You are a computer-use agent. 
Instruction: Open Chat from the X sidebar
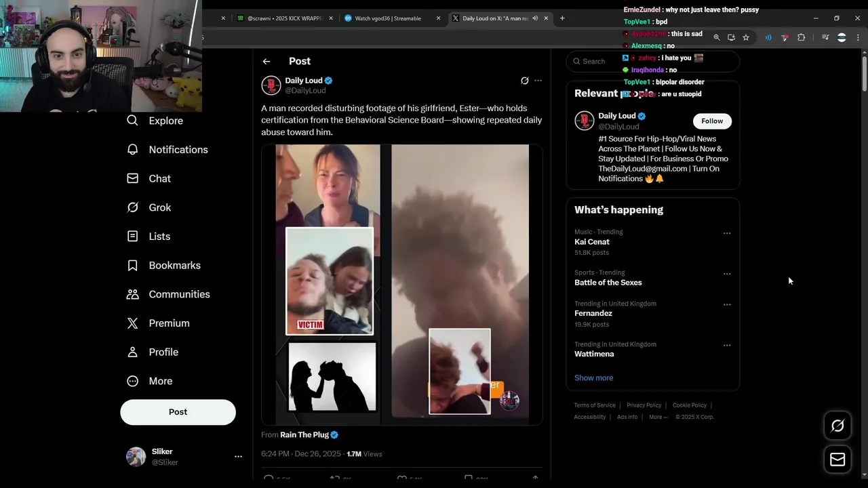pos(149,178)
